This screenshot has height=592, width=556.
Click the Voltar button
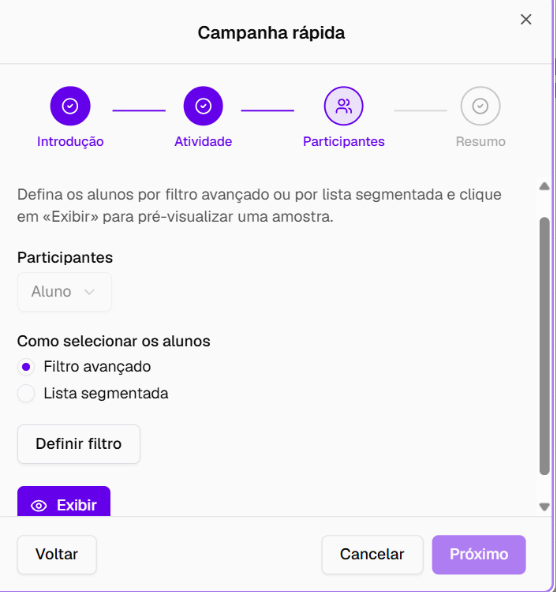57,555
